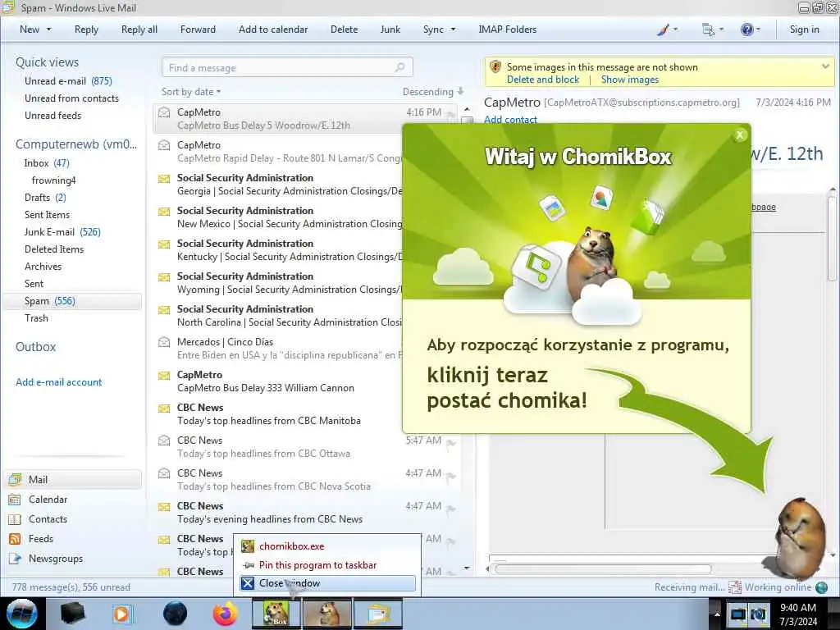
Task: Click Reply all in the toolbar
Action: pos(139,30)
